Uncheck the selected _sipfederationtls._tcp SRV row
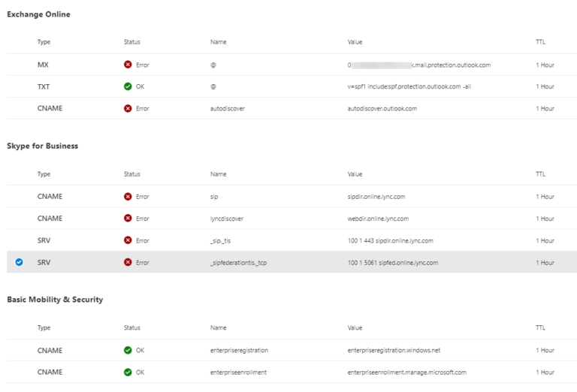The image size is (577, 392). click(19, 262)
